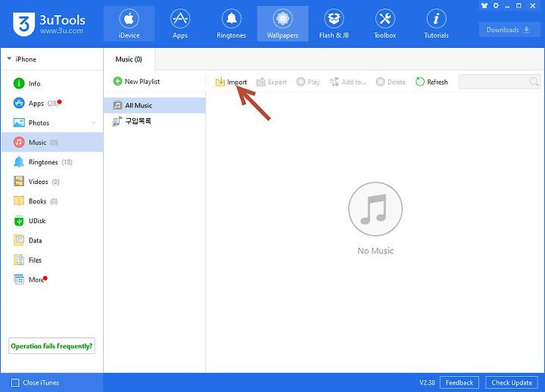Open the iDevice section
The width and height of the screenshot is (545, 392).
tap(129, 23)
